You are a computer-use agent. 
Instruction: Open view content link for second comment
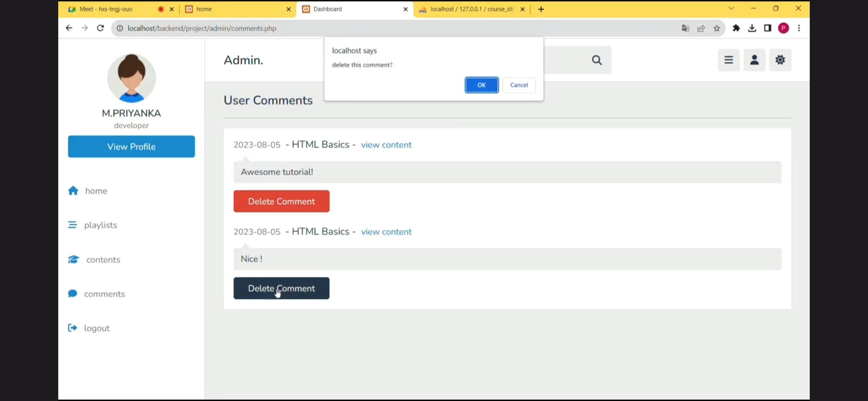(386, 232)
